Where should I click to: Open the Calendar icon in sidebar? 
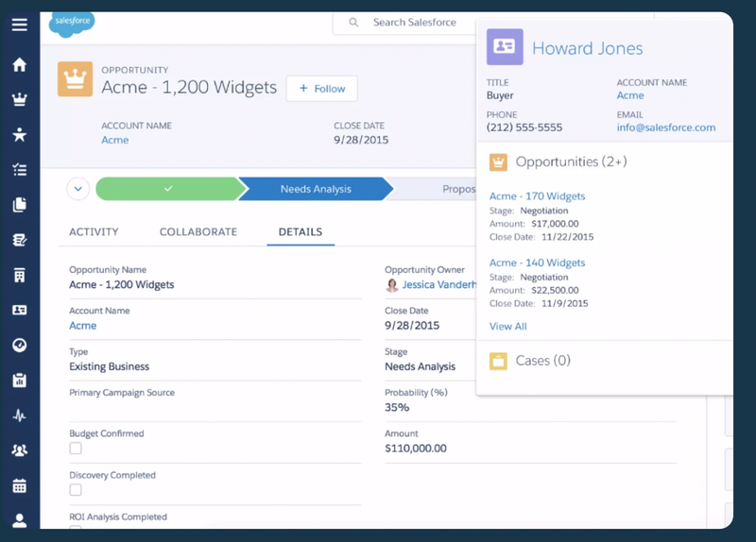click(19, 485)
